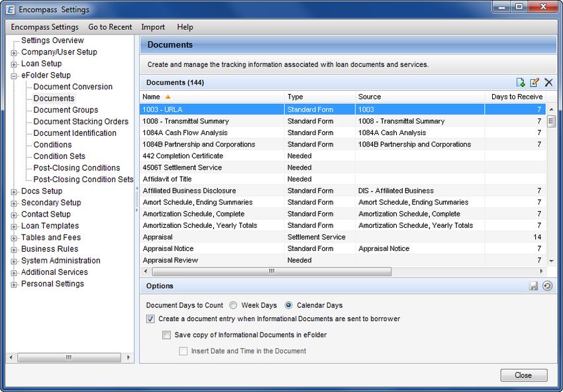This screenshot has height=392, width=563.
Task: Select Document Conversion in the tree
Action: pos(73,87)
